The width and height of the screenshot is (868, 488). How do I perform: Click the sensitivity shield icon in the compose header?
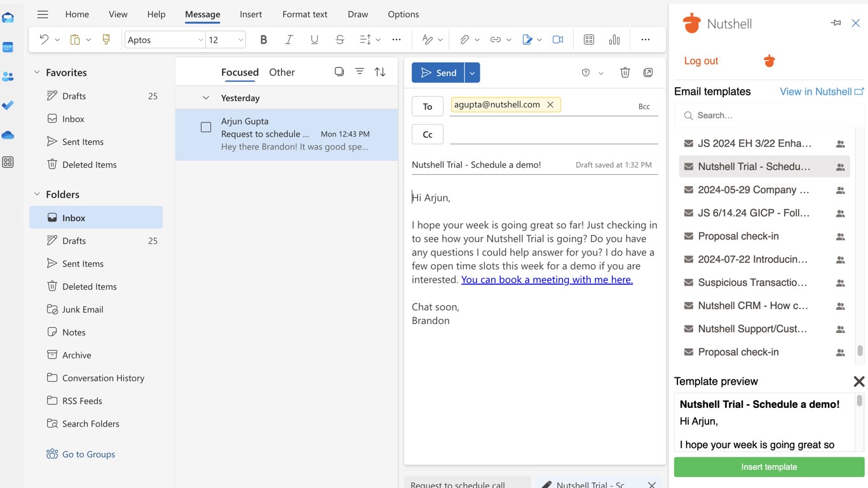[586, 72]
